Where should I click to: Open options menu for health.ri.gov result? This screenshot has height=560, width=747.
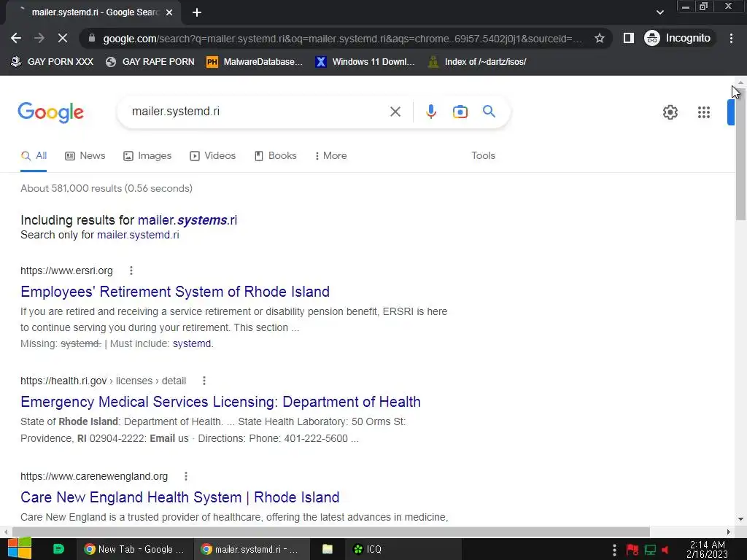204,381
